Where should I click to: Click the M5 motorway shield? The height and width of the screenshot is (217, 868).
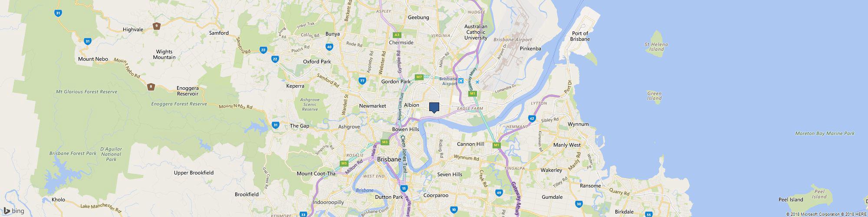pos(344,163)
